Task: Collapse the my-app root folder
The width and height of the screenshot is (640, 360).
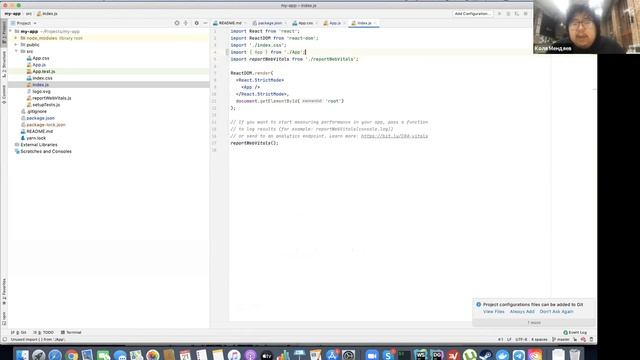Action: (x=11, y=31)
